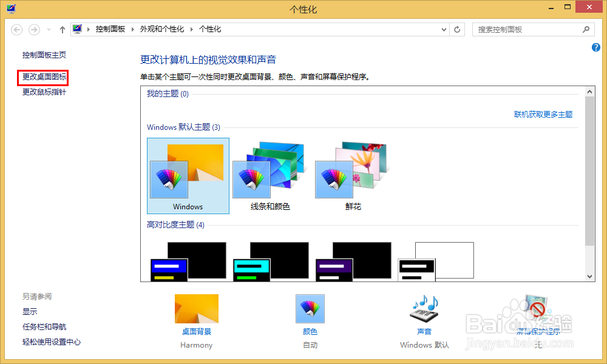Select 控制面板 in the breadcrumb
Image resolution: width=607 pixels, height=364 pixels.
click(110, 29)
